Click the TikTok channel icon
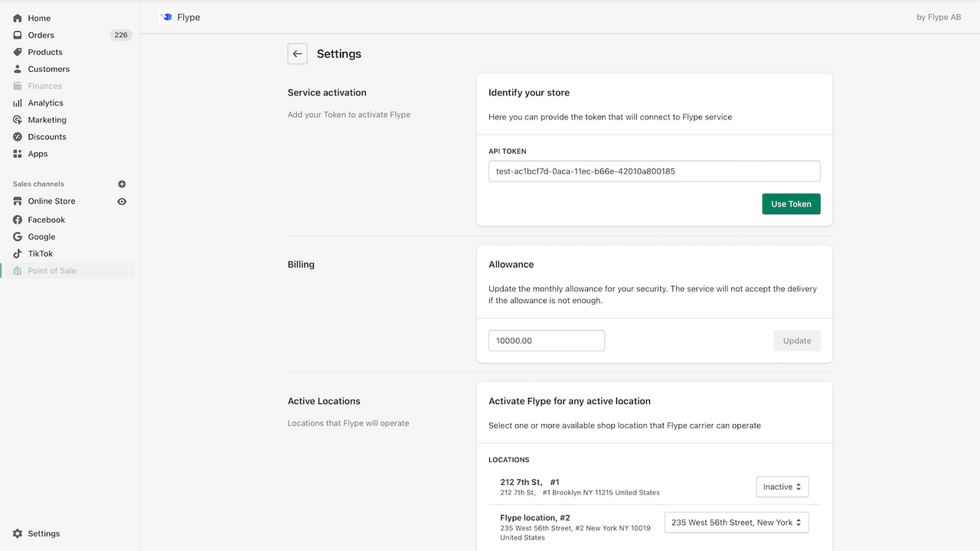980x551 pixels. tap(18, 254)
